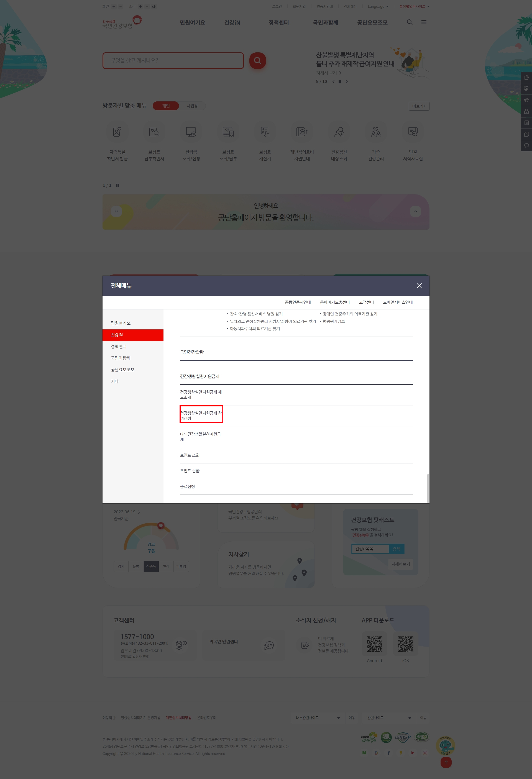Click the 건강e쏙쏙 검색 button

click(x=396, y=549)
